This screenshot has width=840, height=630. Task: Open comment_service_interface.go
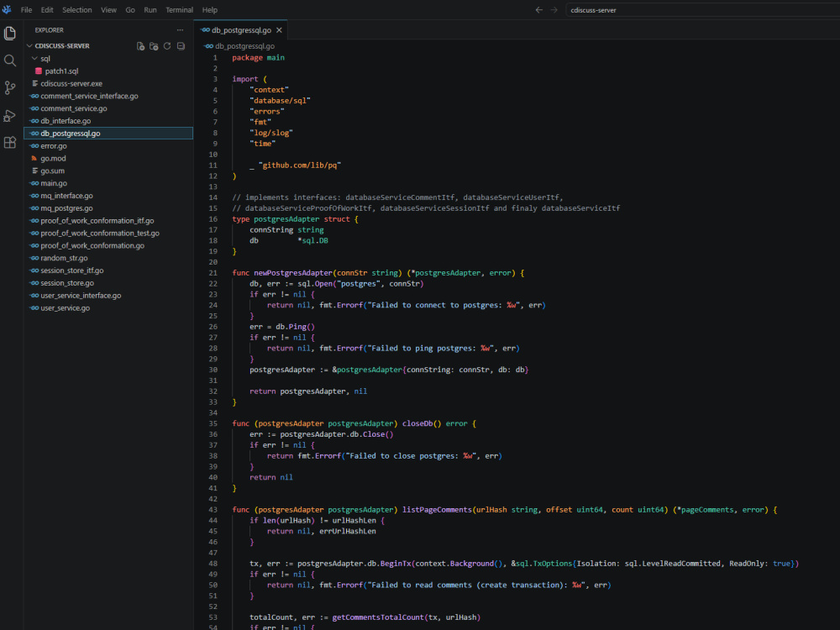point(90,96)
